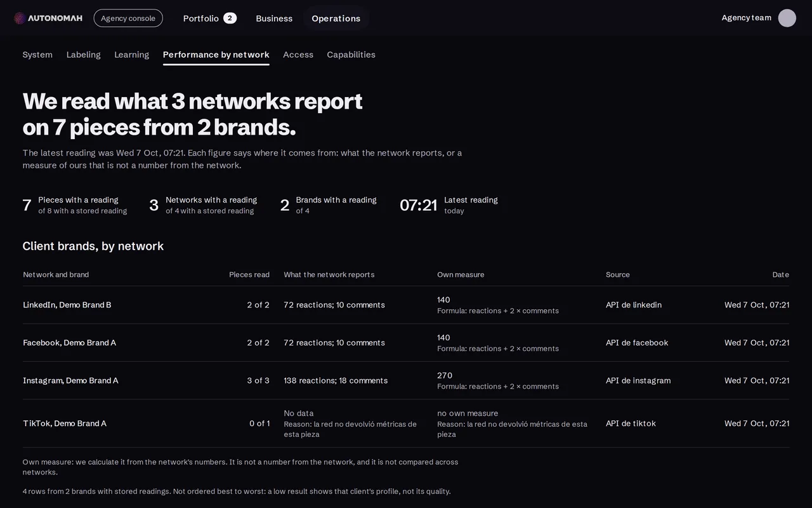Image resolution: width=812 pixels, height=508 pixels.
Task: Click the Date column header
Action: (x=781, y=274)
